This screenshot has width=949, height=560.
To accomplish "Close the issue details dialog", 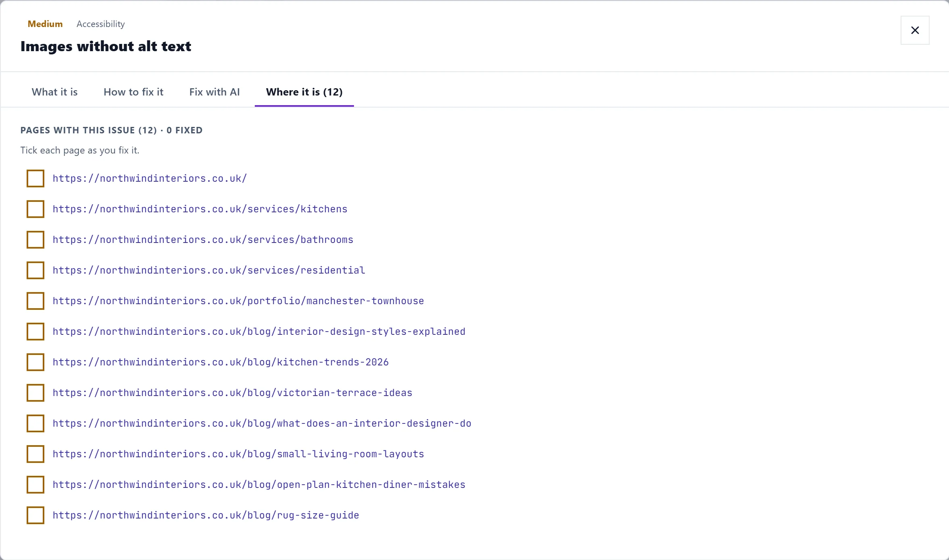I will pyautogui.click(x=915, y=30).
